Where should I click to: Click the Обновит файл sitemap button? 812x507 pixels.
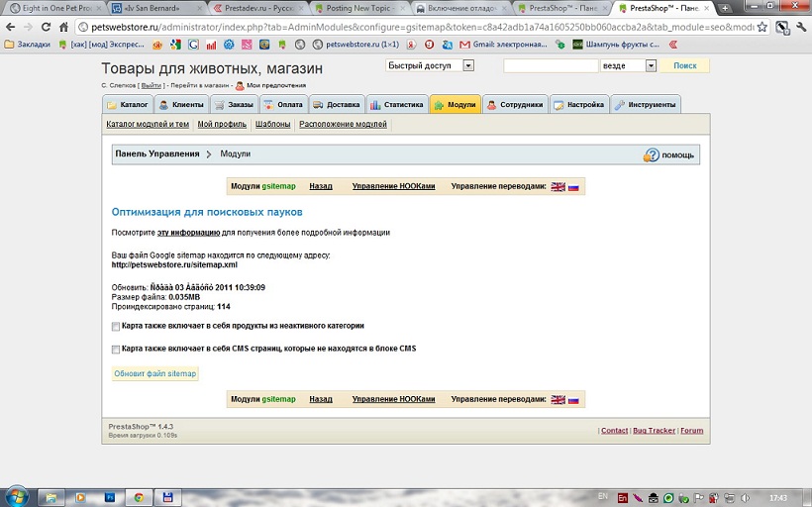click(x=154, y=373)
